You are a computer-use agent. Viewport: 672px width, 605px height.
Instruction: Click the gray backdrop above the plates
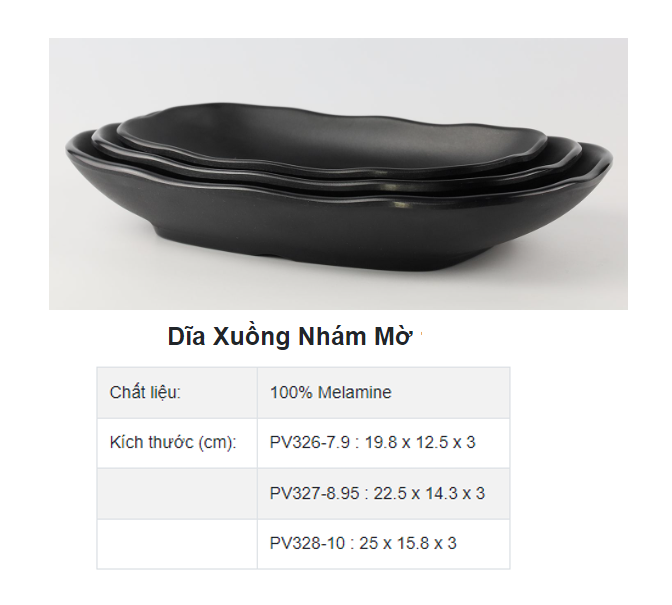coord(338,70)
